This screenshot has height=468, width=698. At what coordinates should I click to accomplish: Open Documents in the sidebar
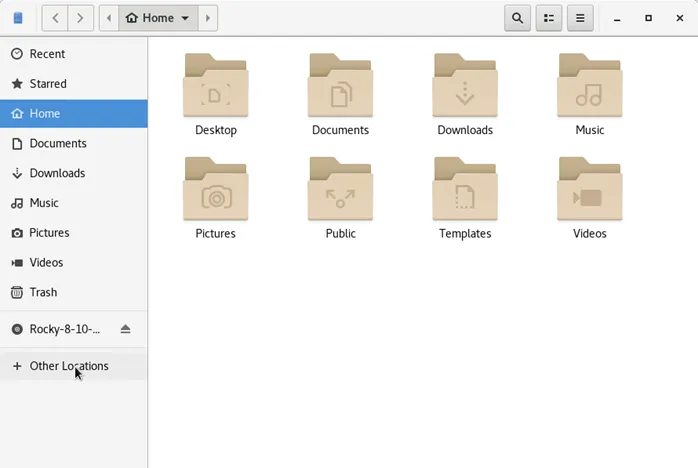coord(73,143)
